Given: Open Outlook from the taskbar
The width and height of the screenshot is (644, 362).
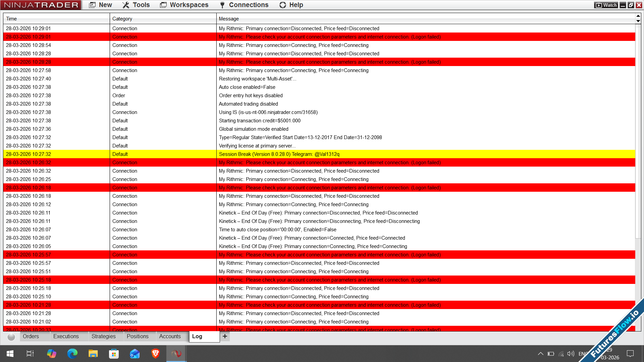Looking at the screenshot, I should [x=135, y=354].
